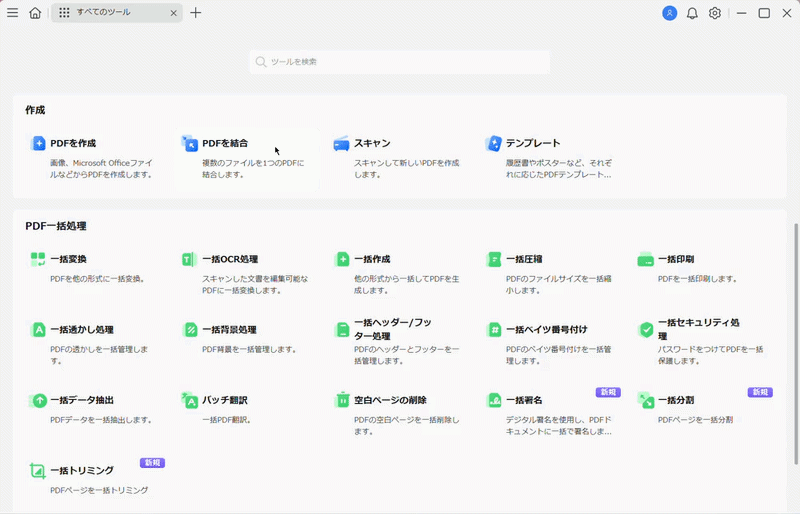Screen dimensions: 800x514
Task: Add a new tab with plus
Action: [x=195, y=13]
